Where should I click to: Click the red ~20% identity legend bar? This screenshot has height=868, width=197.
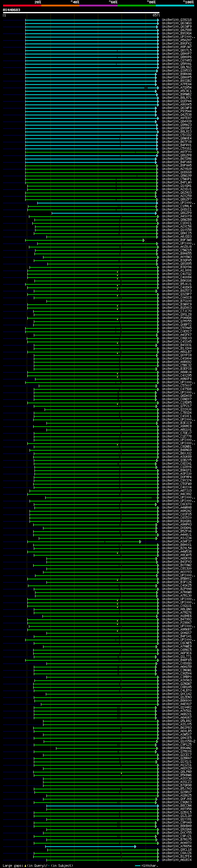22,6
